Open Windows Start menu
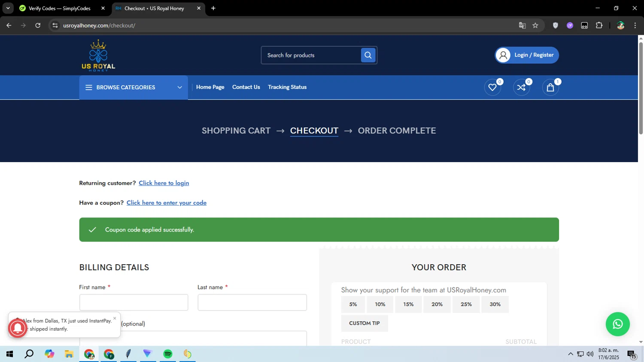This screenshot has width=644, height=362. coord(9,354)
